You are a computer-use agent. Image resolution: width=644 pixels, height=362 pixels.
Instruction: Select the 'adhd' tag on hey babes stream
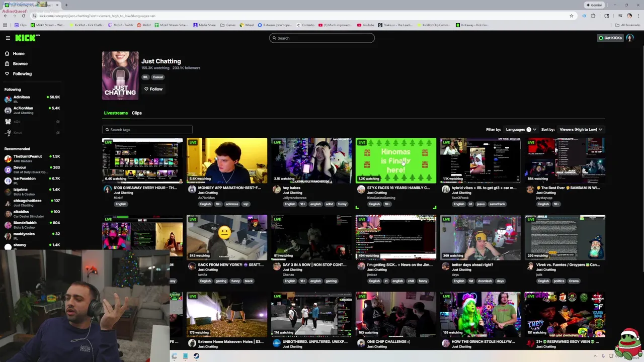tap(330, 204)
